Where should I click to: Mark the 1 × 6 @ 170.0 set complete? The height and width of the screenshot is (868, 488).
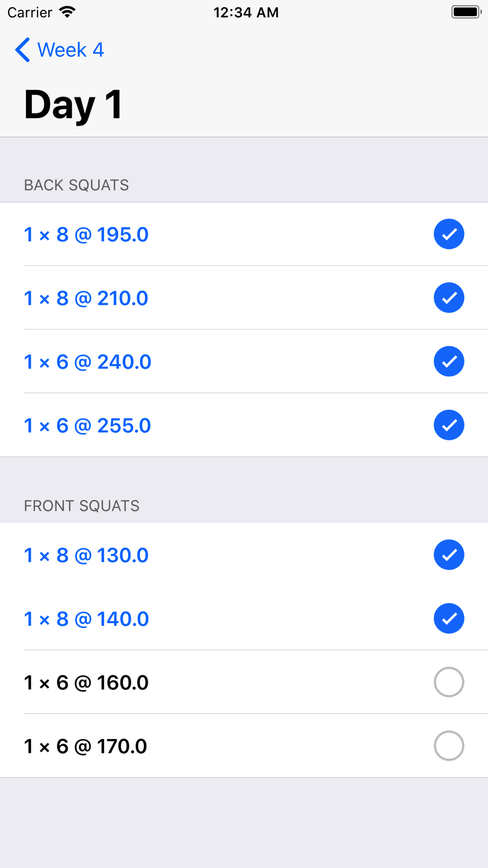(x=449, y=746)
